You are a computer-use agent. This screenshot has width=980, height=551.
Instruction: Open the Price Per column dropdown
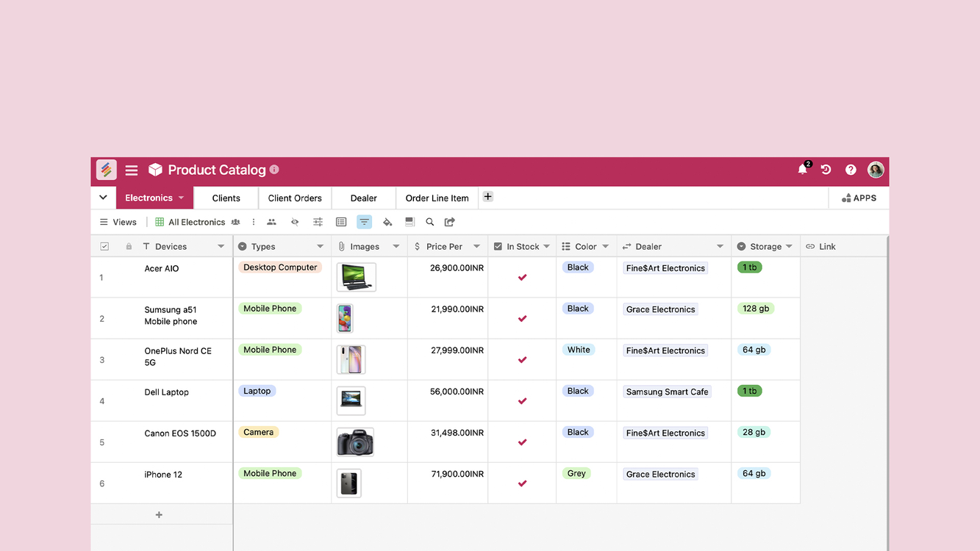click(476, 247)
